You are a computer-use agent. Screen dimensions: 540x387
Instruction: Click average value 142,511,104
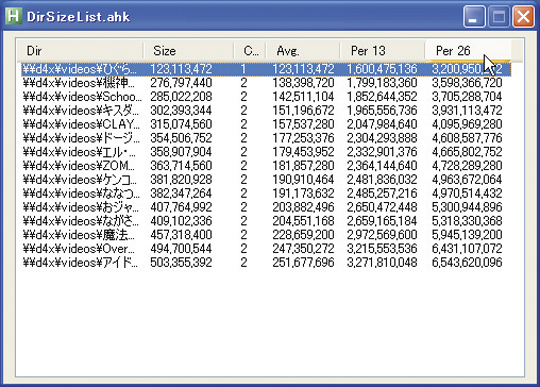coord(303,97)
